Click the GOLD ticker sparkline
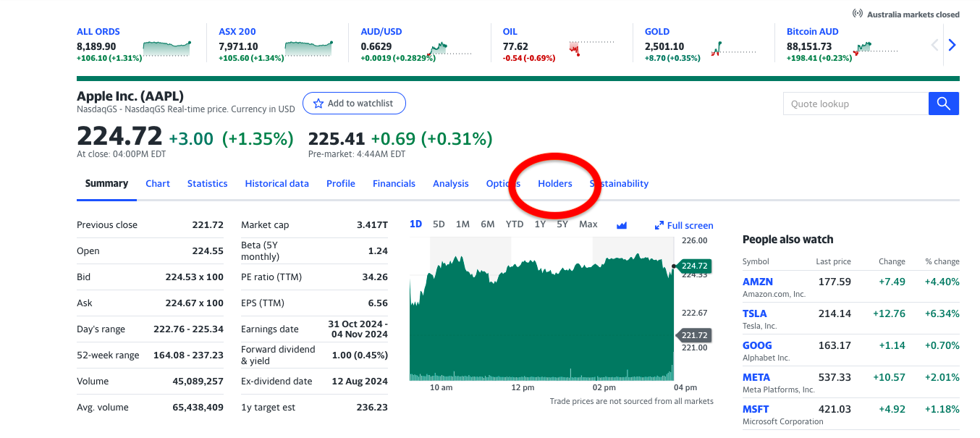980x438 pixels. tap(734, 49)
